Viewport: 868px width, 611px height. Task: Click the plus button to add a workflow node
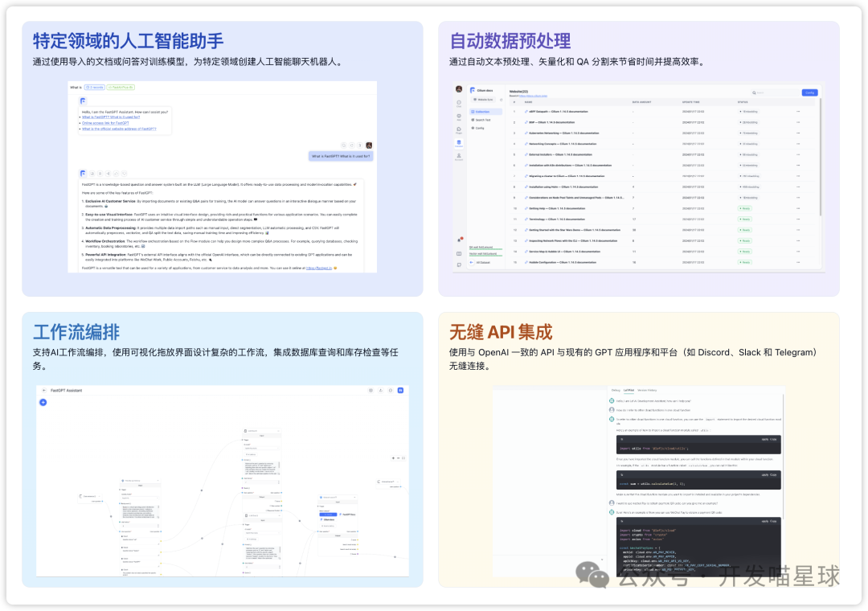(43, 403)
